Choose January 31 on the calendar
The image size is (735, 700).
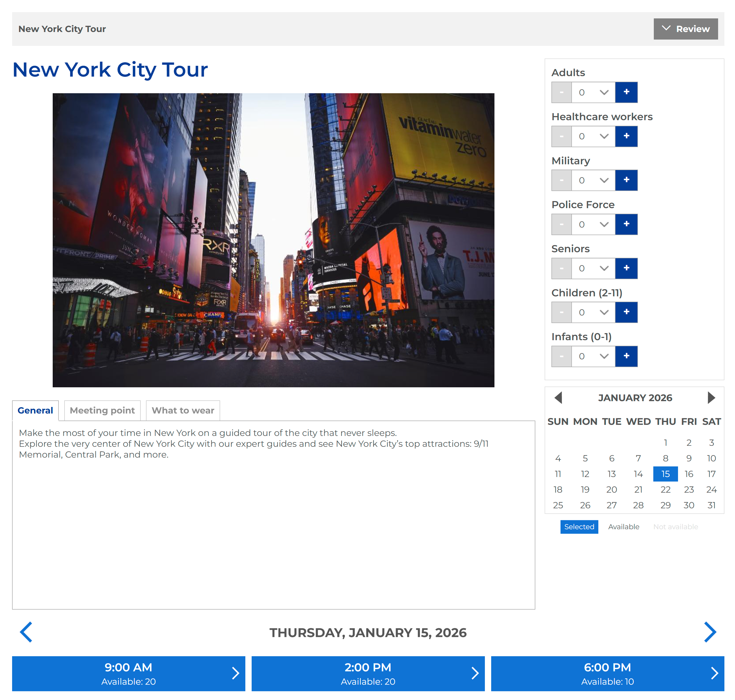[712, 505]
